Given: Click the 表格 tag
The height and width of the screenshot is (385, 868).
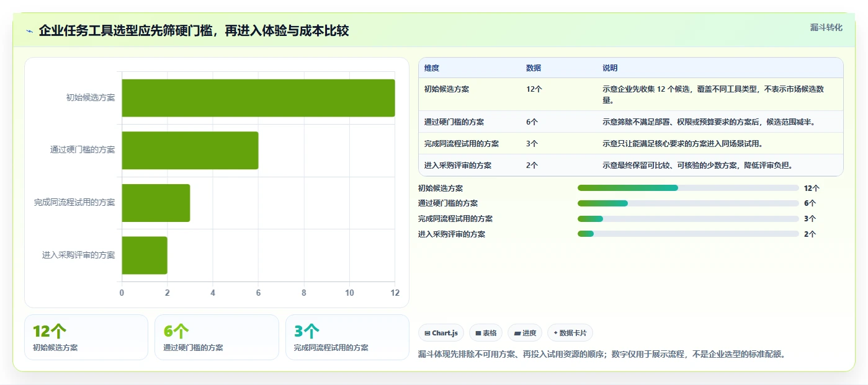Looking at the screenshot, I should point(486,333).
